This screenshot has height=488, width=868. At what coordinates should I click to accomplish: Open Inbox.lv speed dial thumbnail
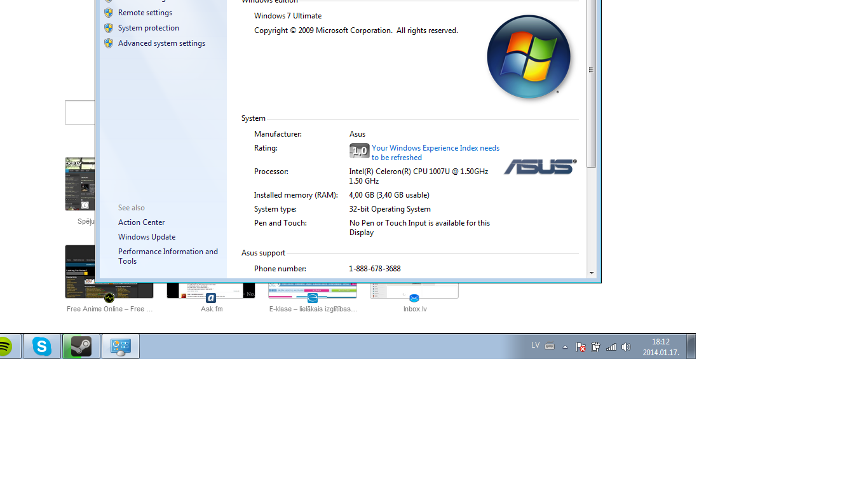point(414,290)
